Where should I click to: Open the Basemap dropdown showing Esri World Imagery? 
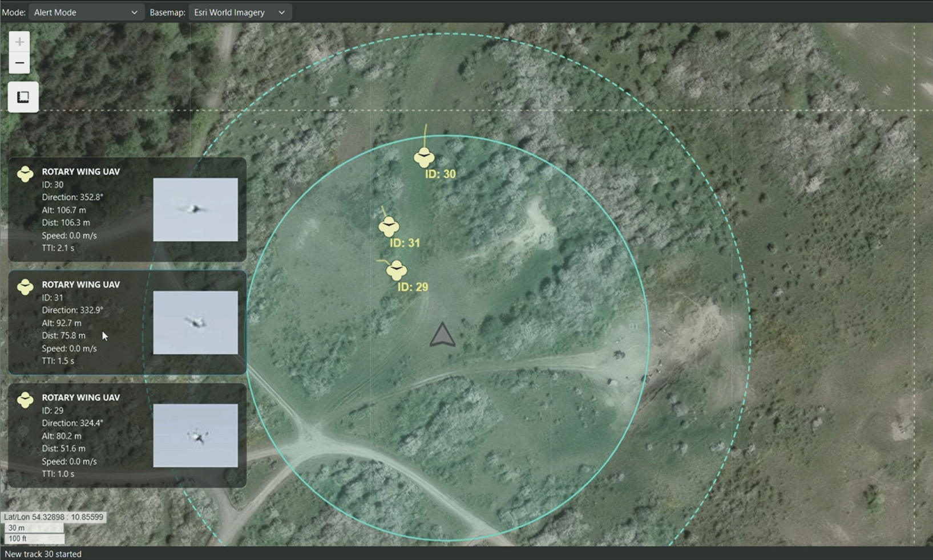(x=240, y=12)
